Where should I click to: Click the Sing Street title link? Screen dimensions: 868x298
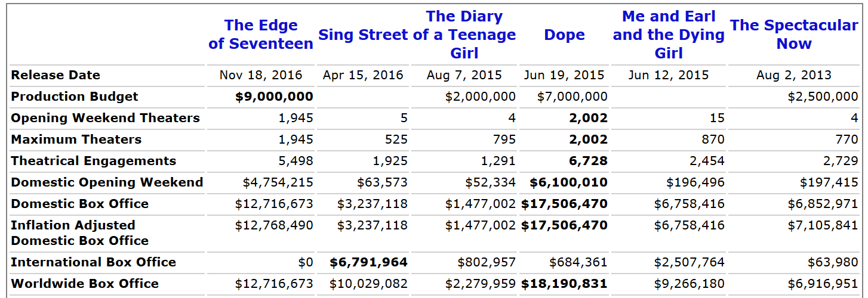363,35
